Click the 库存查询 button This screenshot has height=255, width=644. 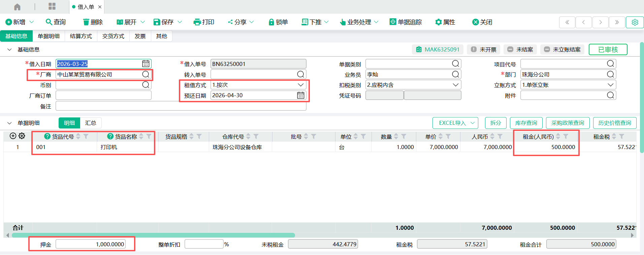pos(526,123)
